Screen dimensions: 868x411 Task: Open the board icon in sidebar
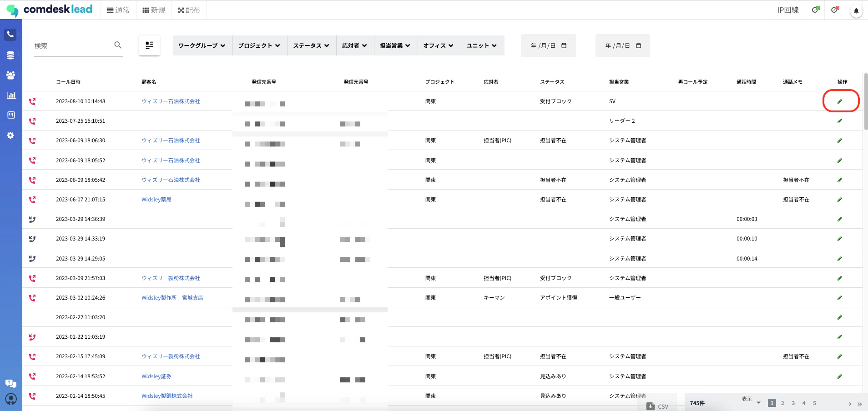[11, 115]
